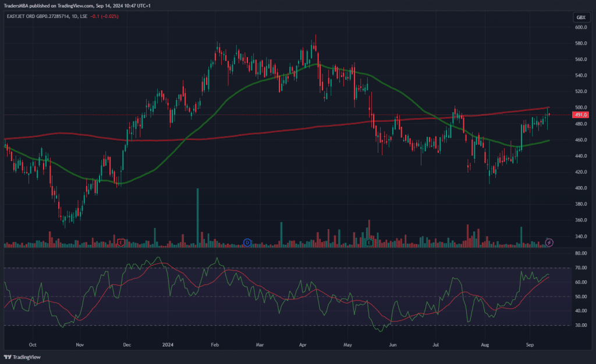Screen dimensions: 596x364
Task: Click the blue dividend D marker
Action: 247,242
